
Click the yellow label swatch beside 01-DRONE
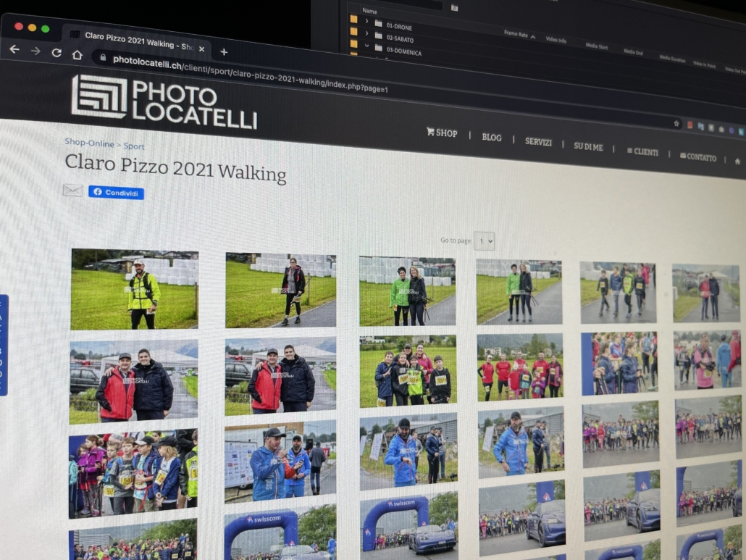click(353, 20)
